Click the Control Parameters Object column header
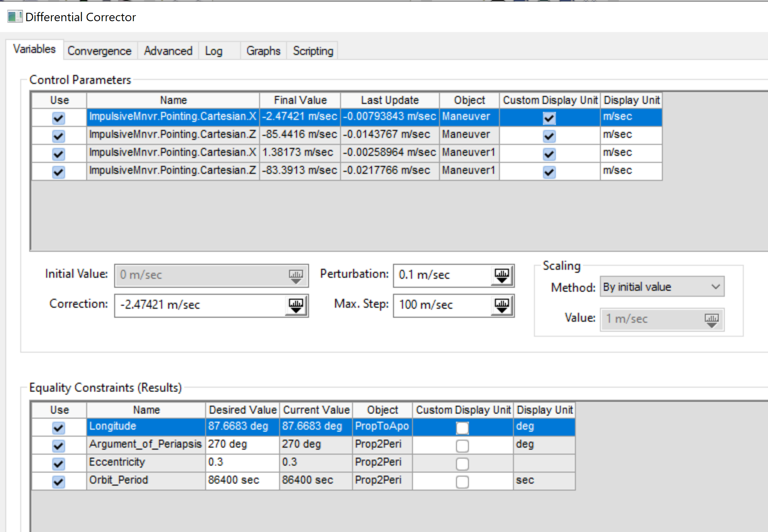The height and width of the screenshot is (532, 768). click(x=469, y=100)
